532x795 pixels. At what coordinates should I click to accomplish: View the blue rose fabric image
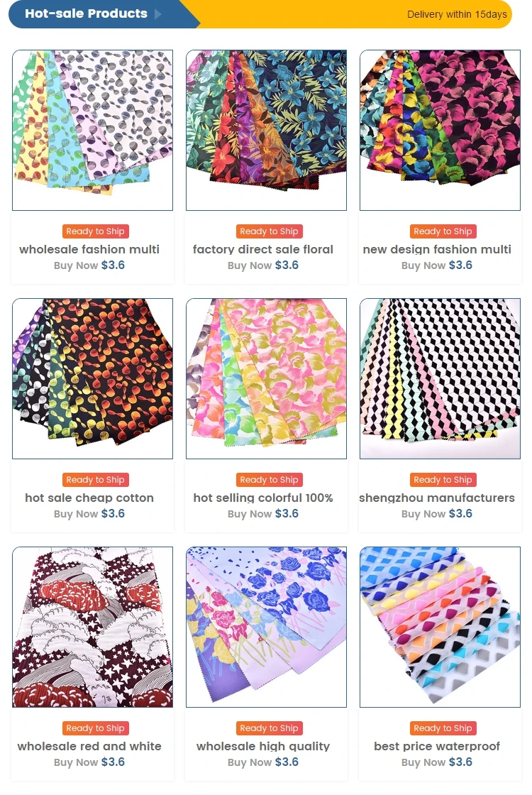(267, 627)
